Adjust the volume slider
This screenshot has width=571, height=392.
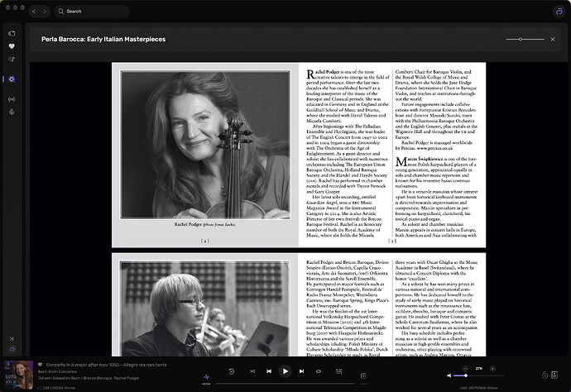click(x=479, y=375)
